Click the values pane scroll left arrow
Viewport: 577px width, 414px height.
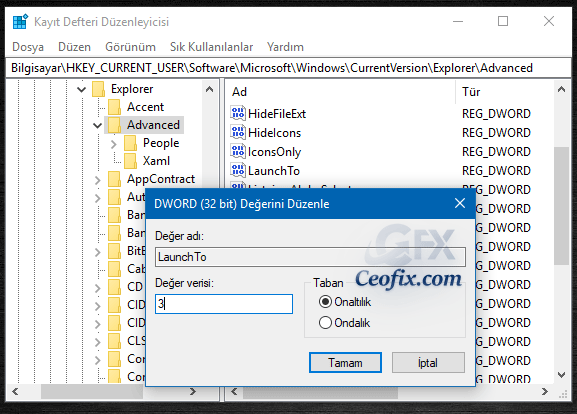point(234,392)
